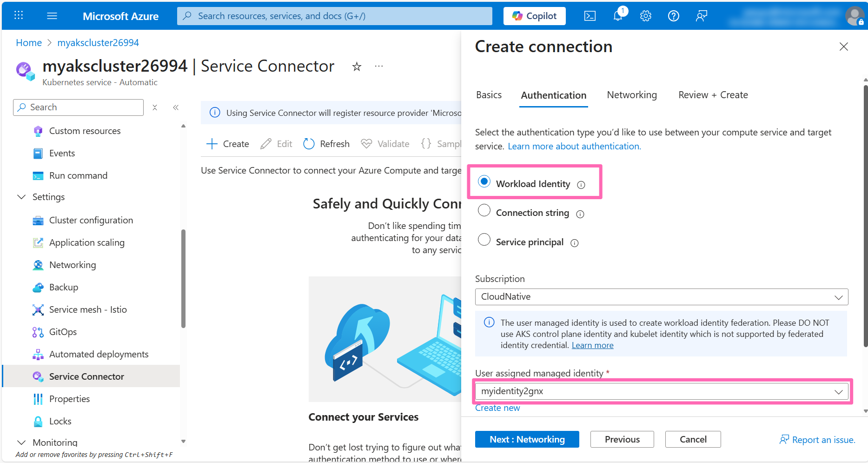Open the Sample code braces icon

pos(426,143)
